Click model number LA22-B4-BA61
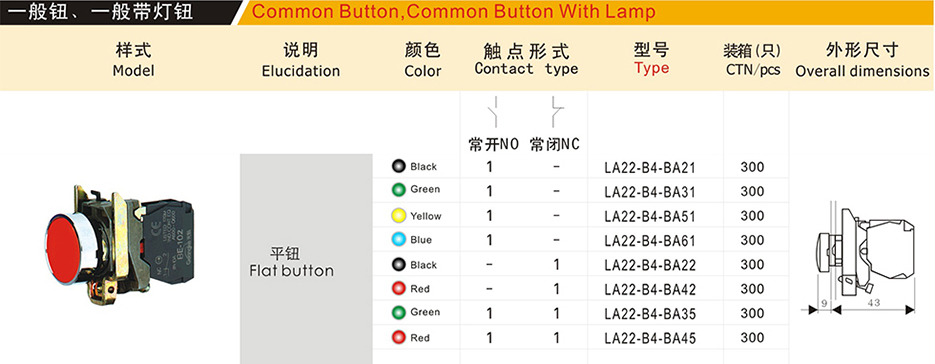The width and height of the screenshot is (935, 364). (x=649, y=241)
